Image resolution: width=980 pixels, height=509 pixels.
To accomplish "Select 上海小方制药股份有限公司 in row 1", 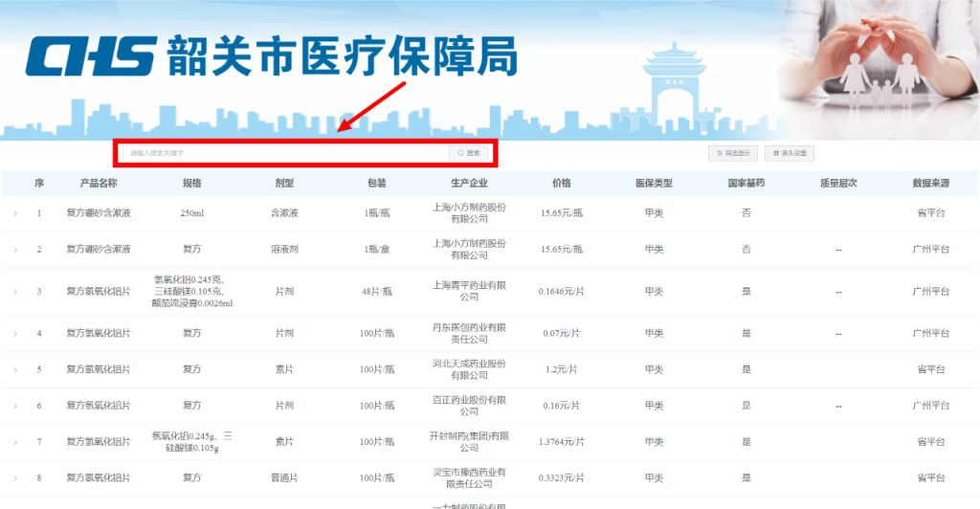I will [469, 213].
